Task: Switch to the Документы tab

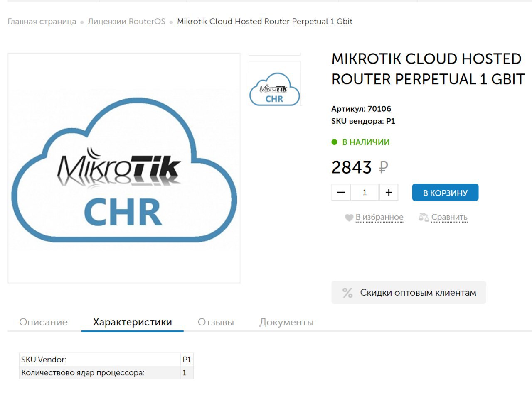Action: coord(286,322)
